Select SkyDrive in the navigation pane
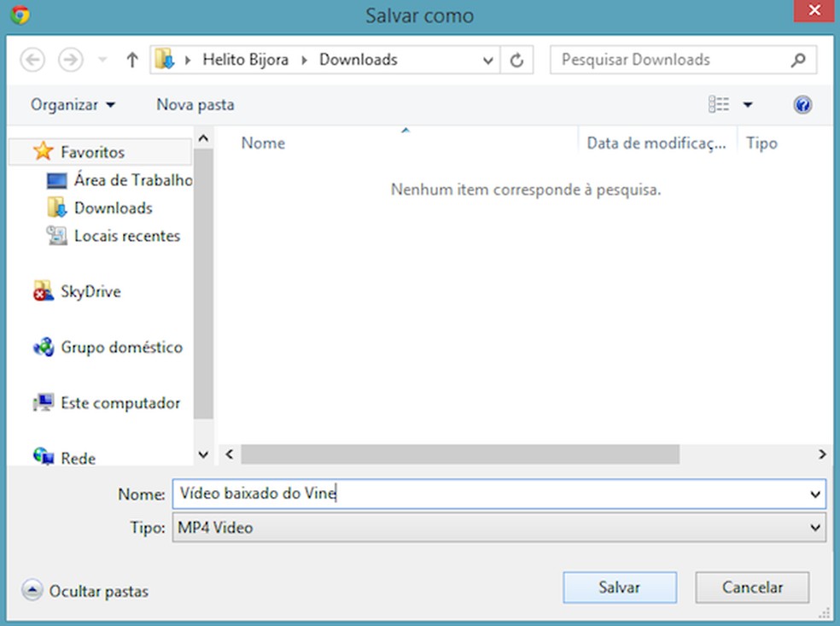This screenshot has height=626, width=840. tap(90, 291)
